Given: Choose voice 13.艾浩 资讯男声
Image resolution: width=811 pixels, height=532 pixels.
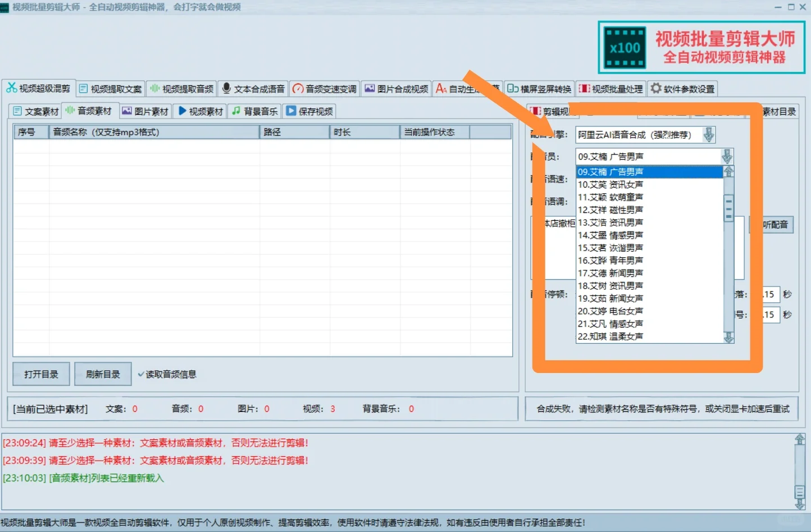Looking at the screenshot, I should pyautogui.click(x=650, y=222).
